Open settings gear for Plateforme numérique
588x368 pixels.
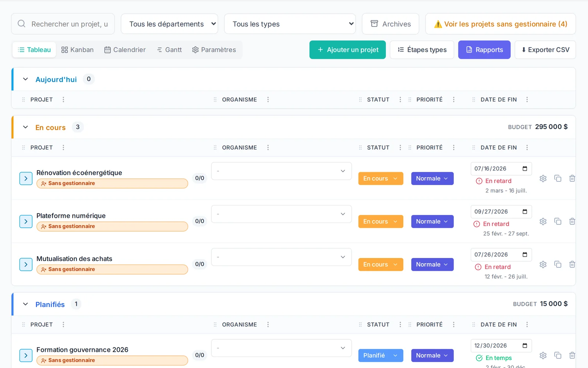pos(543,222)
